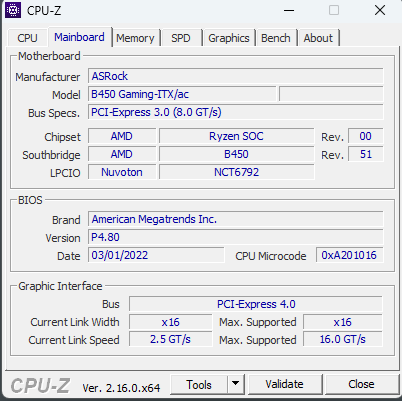Image resolution: width=402 pixels, height=401 pixels.
Task: Click the PCI-Express 3.0 (8.0 GT/s) bus specs
Action: [x=236, y=112]
